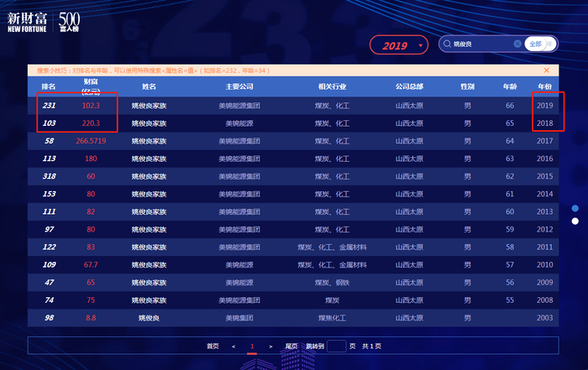
Task: Click rank 47 in the 2009 row
Action: [x=49, y=283]
